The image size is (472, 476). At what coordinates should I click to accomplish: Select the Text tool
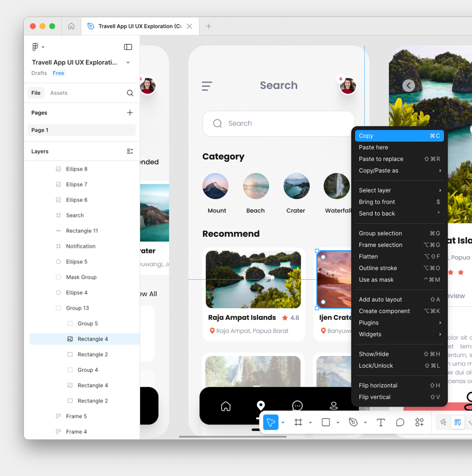pyautogui.click(x=381, y=422)
